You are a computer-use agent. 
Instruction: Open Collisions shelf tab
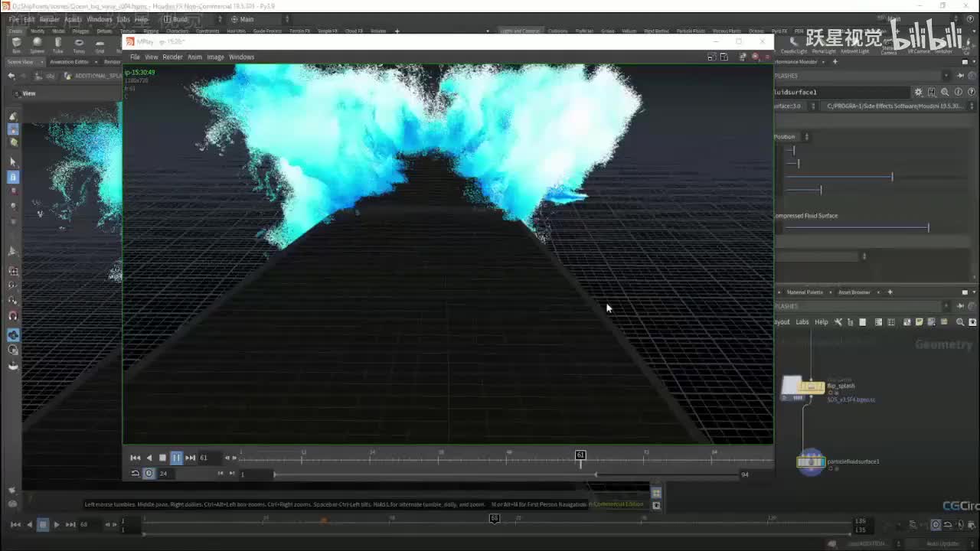click(557, 31)
